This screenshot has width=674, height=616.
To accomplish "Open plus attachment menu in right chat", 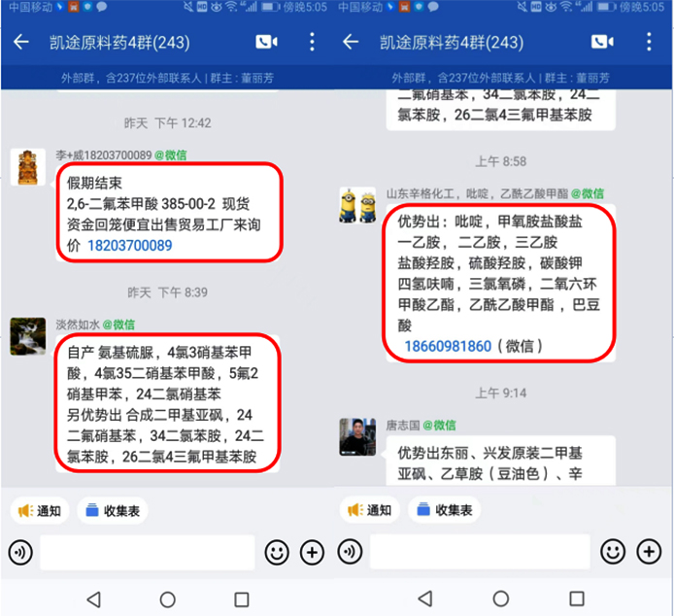I will pyautogui.click(x=649, y=551).
